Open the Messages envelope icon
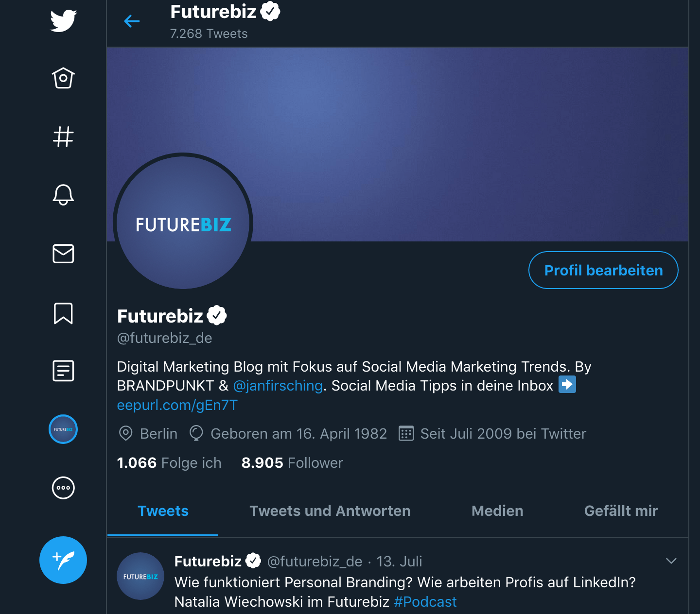The image size is (700, 614). click(63, 254)
